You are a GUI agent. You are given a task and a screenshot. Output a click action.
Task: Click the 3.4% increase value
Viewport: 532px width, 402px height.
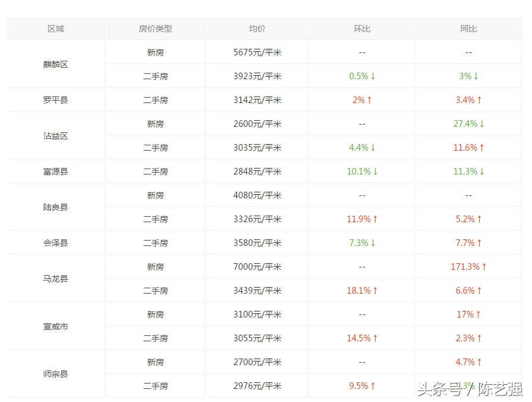[468, 100]
